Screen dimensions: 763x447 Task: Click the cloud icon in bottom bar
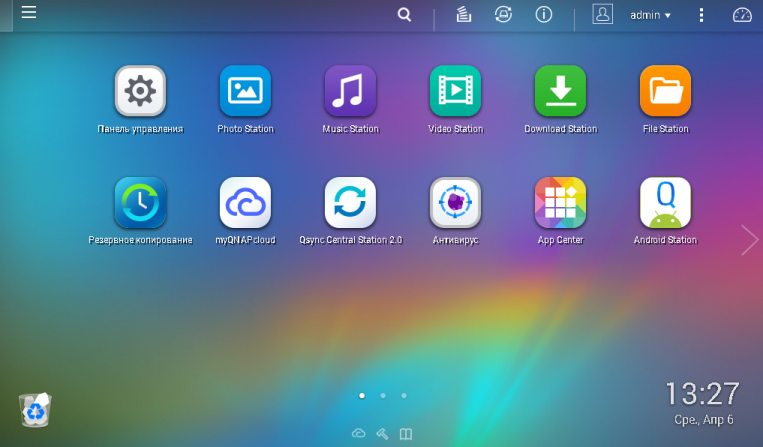tap(359, 433)
